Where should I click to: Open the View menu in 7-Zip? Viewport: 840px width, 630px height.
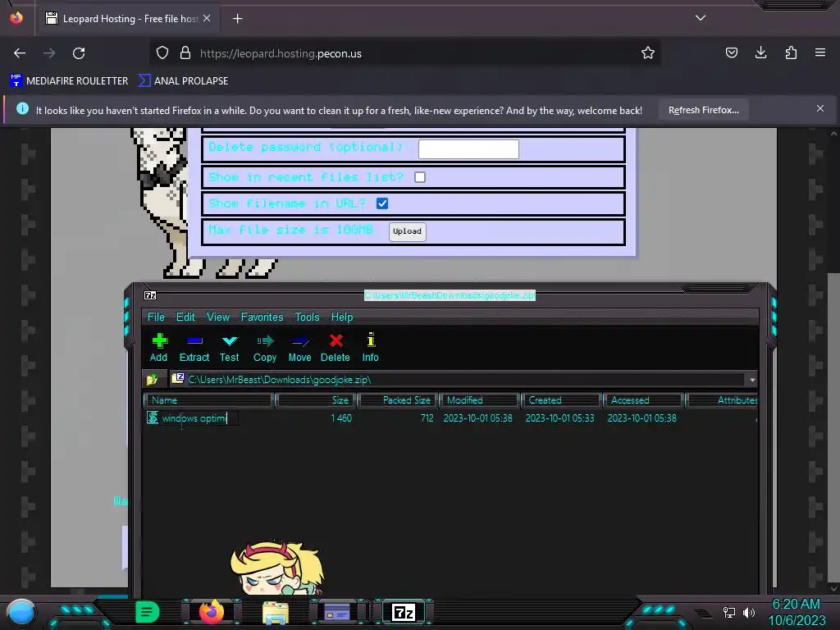(218, 317)
